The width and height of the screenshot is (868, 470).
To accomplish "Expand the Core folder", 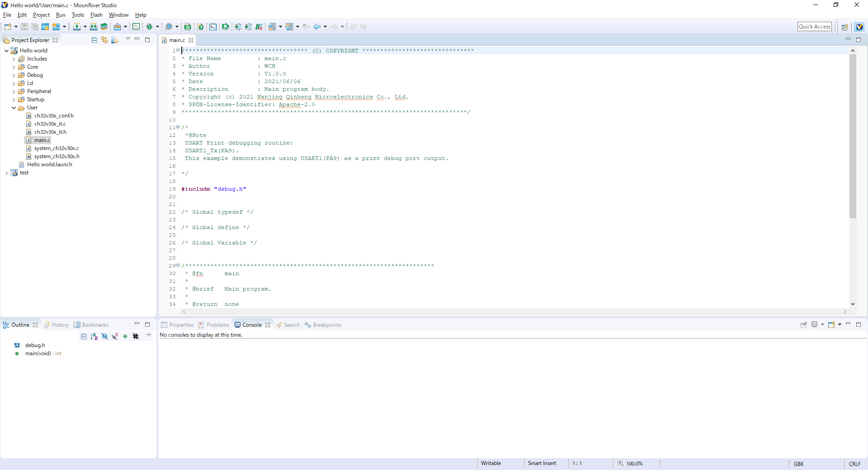I will tap(14, 67).
